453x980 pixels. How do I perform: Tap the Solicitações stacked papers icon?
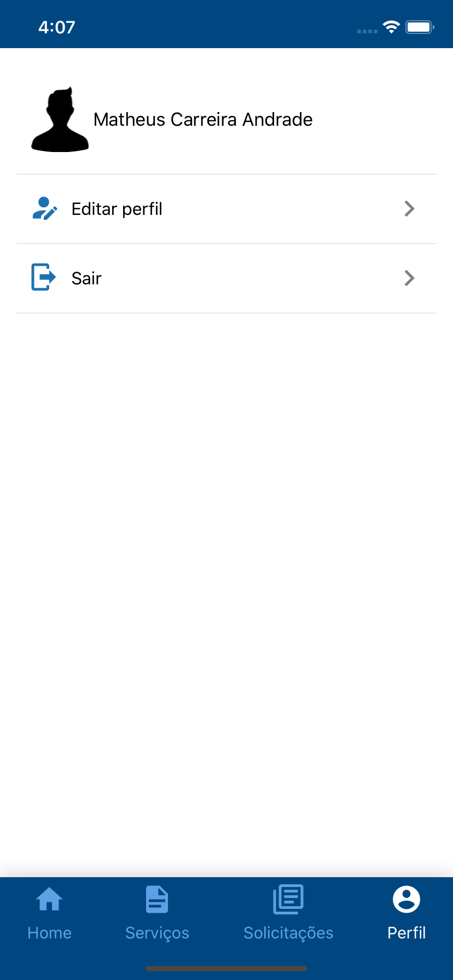tap(288, 900)
